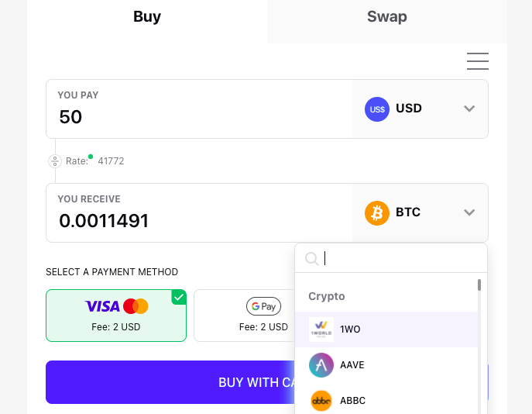Click the ABBC list entry label
Viewport: 532px width, 414px height.
tap(352, 401)
